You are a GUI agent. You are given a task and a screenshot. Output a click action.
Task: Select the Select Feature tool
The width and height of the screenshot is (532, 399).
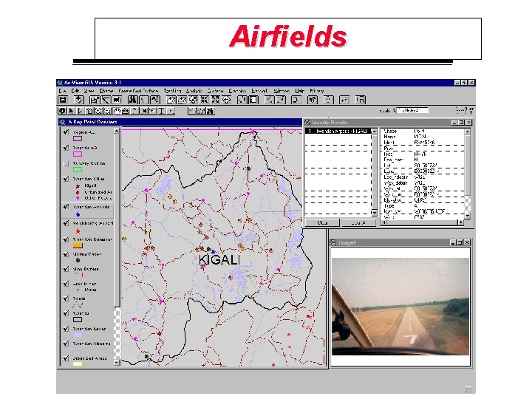[x=89, y=111]
